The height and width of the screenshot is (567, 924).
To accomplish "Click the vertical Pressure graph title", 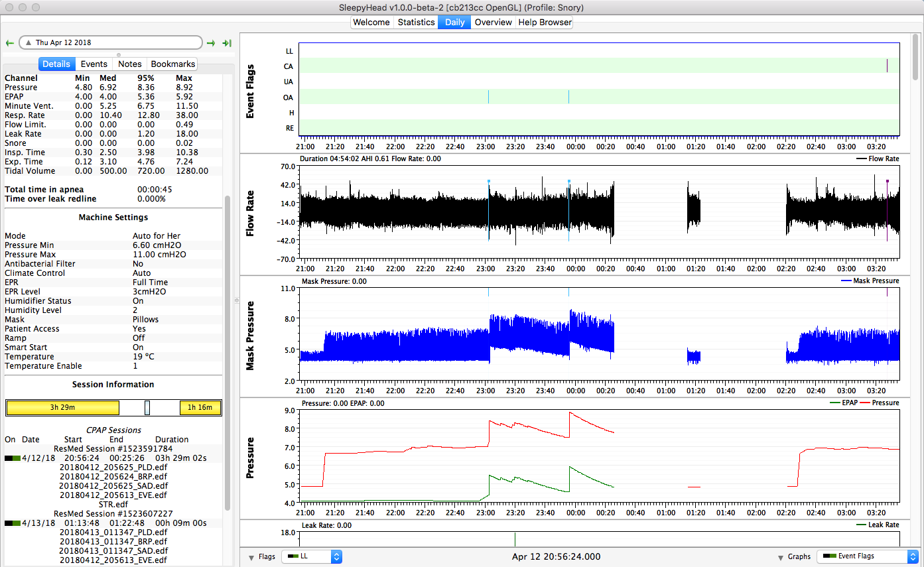I will coord(251,458).
